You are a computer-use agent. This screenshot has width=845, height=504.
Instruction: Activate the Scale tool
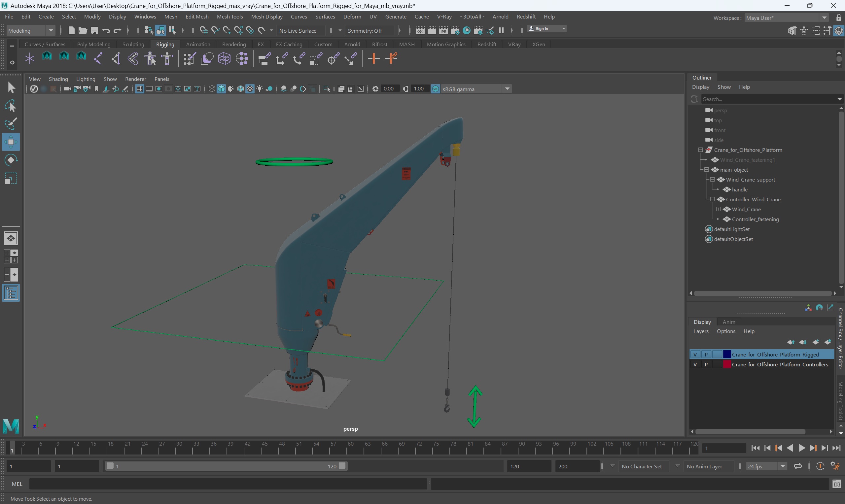11,178
